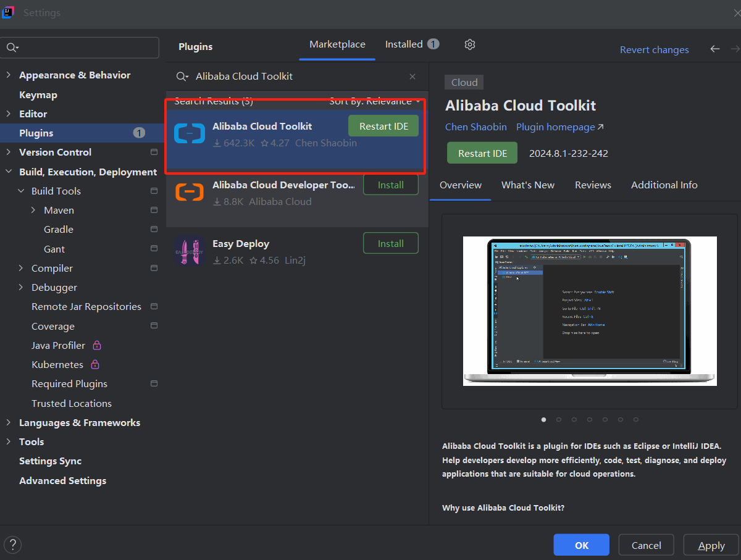Switch to the Installed tab

[404, 44]
